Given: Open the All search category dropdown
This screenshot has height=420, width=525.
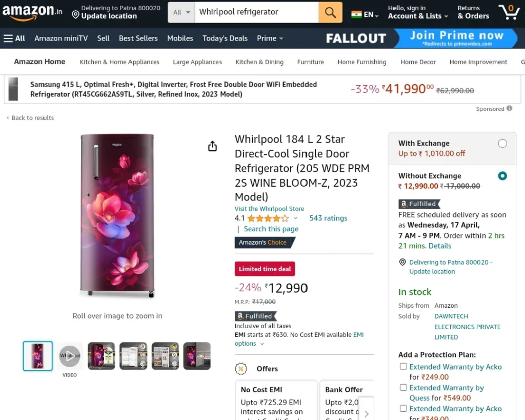Looking at the screenshot, I should coord(181,12).
